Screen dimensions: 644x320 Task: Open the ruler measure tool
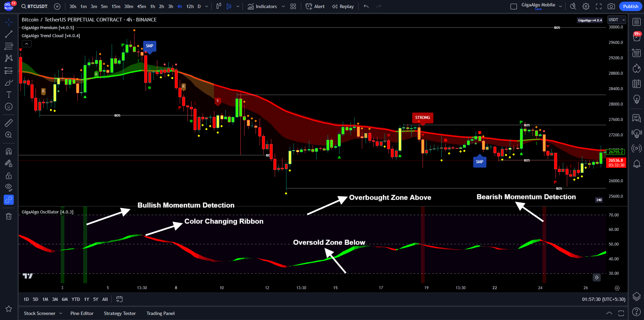(9, 123)
